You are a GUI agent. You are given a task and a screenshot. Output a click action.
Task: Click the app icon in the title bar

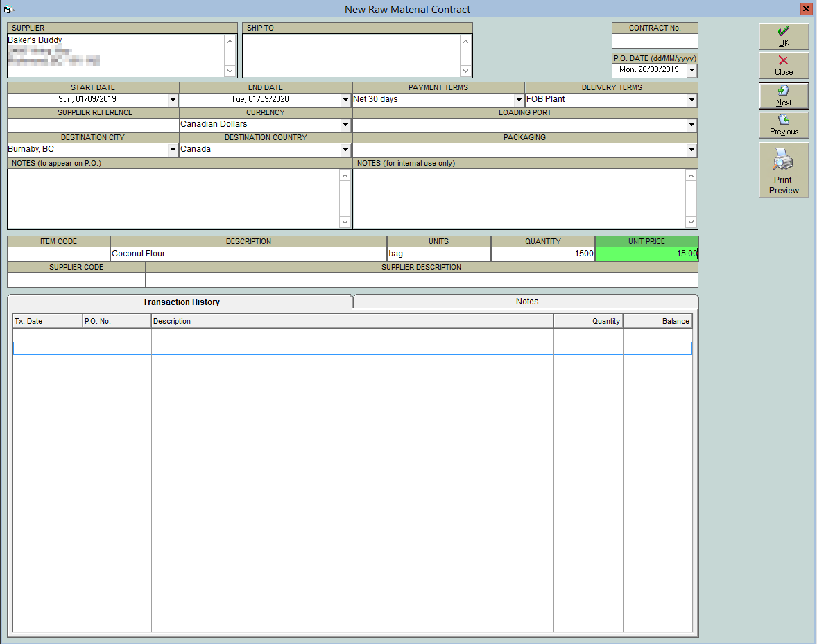click(8, 10)
